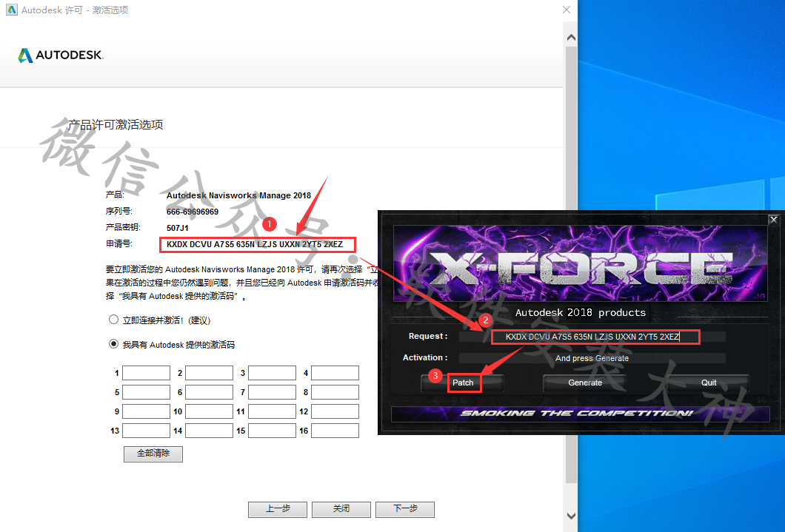Click the 上一步 button
The height and width of the screenshot is (532, 785).
tap(278, 510)
